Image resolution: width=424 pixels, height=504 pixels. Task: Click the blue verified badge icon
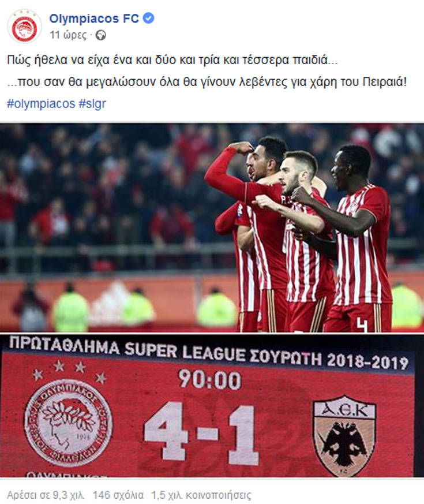[x=148, y=18]
